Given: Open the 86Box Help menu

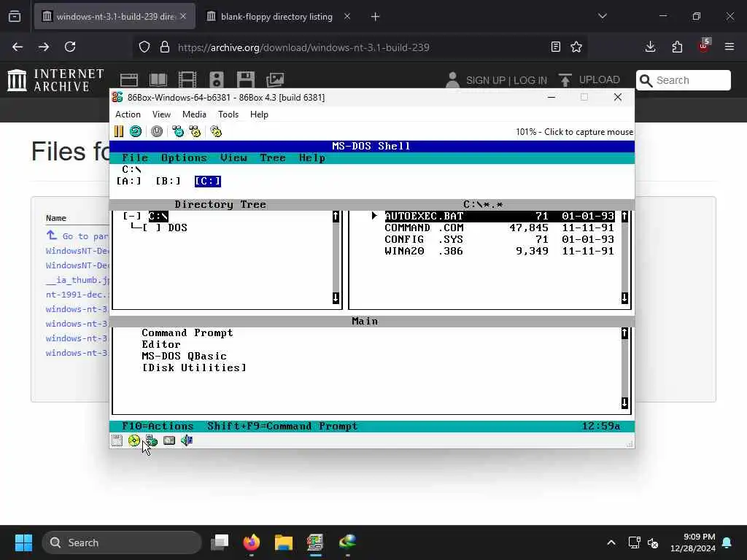Looking at the screenshot, I should pos(259,114).
